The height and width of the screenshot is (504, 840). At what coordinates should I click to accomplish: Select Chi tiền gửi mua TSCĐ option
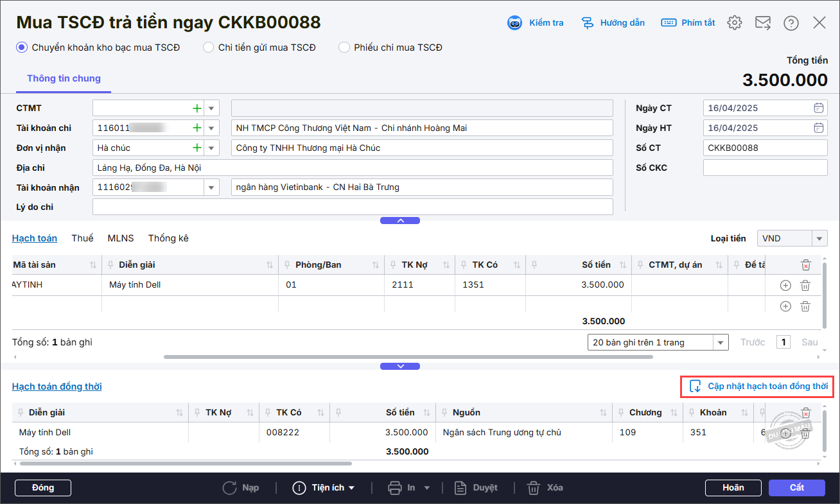point(208,47)
